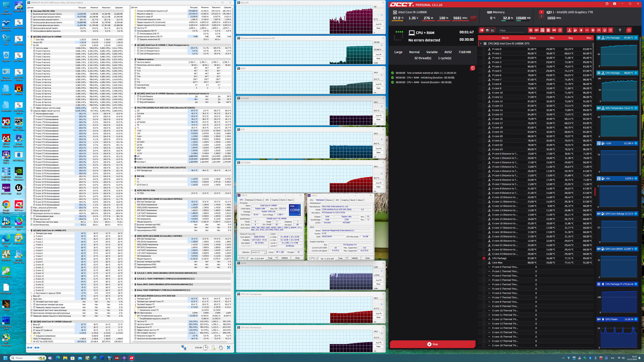
Task: Expand S.M.A.R.T. INTEL SSDSC2BX480G4 section
Action: tap(132, 273)
